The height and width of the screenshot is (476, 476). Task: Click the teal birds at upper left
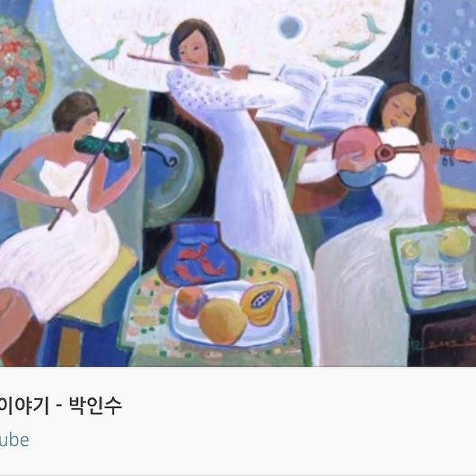pos(131,48)
